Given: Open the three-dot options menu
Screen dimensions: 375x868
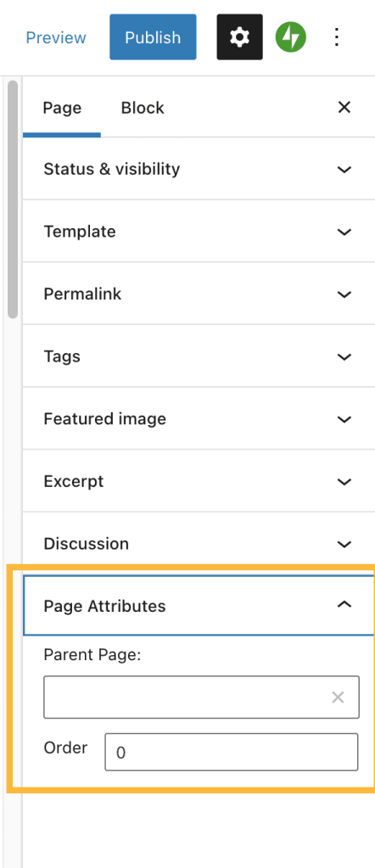Looking at the screenshot, I should 337,37.
